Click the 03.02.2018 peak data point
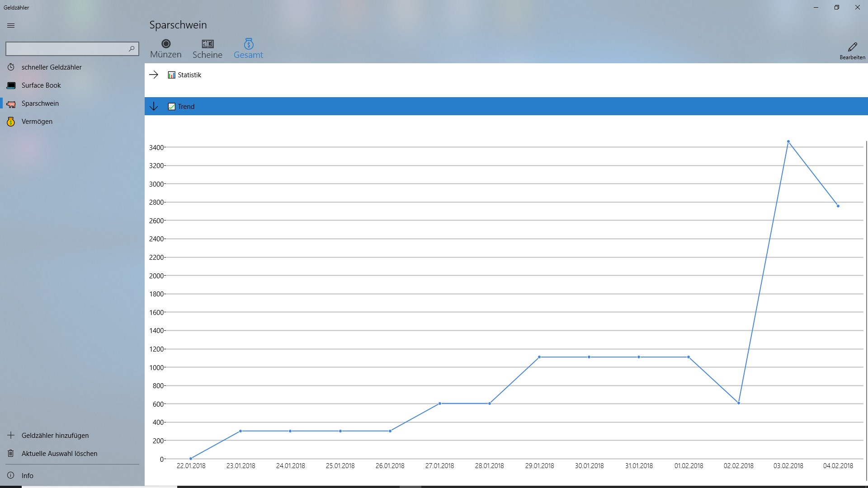Screen dimensions: 868x488 (788, 142)
